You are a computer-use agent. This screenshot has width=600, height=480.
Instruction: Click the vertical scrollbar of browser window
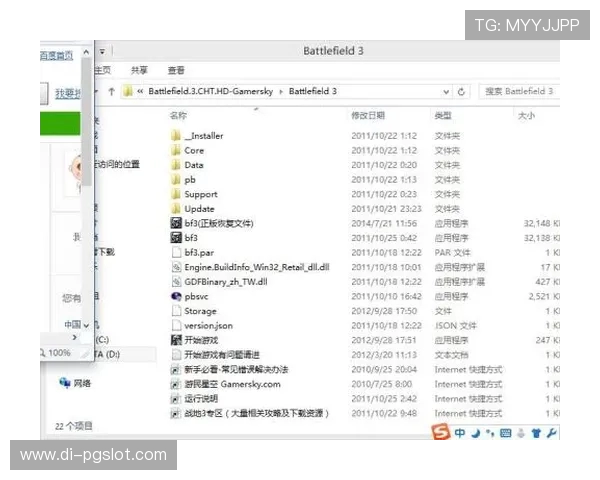[86, 122]
